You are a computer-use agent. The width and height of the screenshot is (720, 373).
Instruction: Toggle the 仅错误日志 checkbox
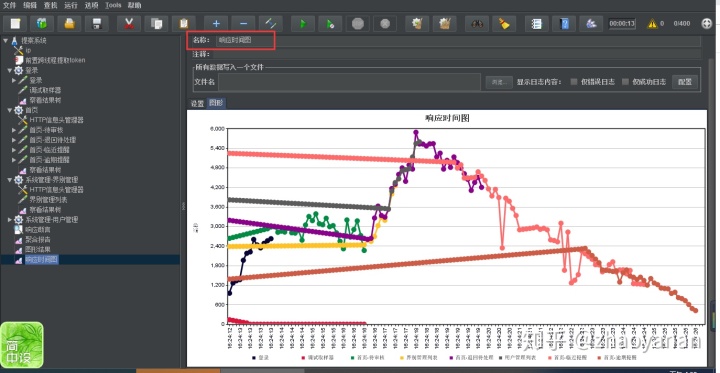tap(574, 82)
